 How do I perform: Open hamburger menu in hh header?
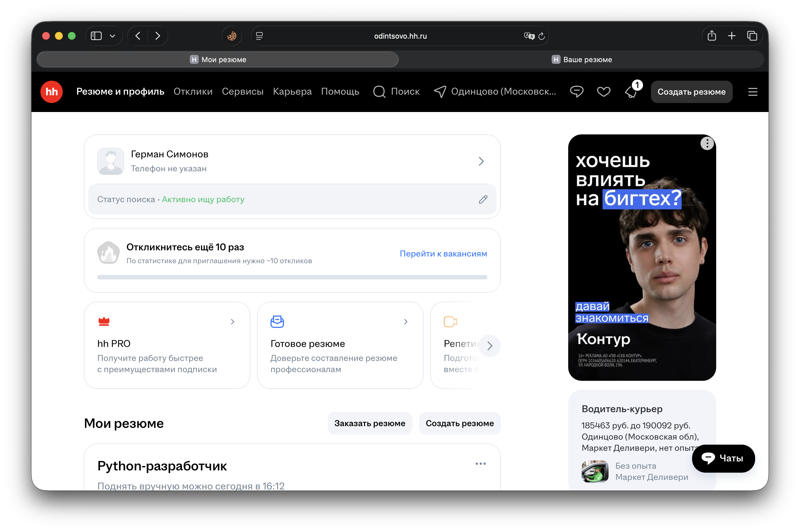(753, 92)
